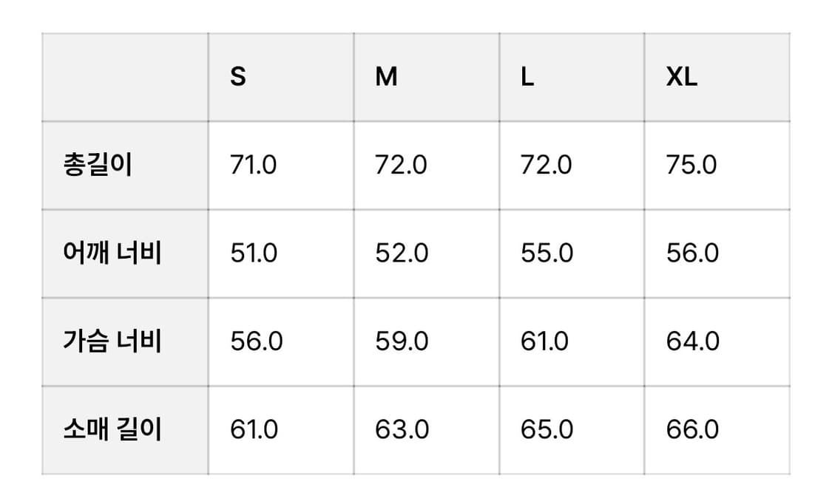Click 가슴 너비 value 59.0 for M

(402, 341)
